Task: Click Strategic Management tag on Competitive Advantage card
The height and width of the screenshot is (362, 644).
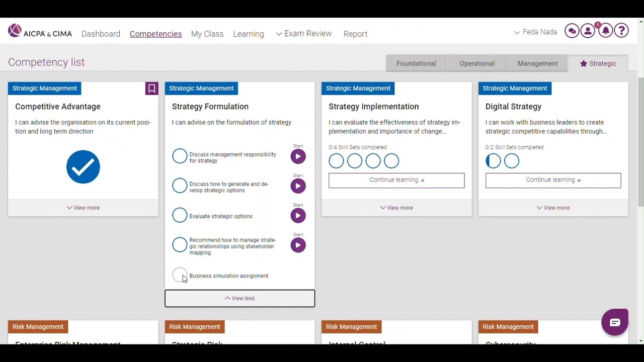Action: tap(45, 88)
